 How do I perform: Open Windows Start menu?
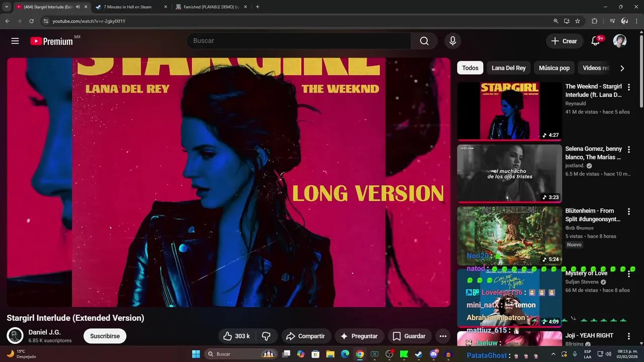(x=196, y=354)
